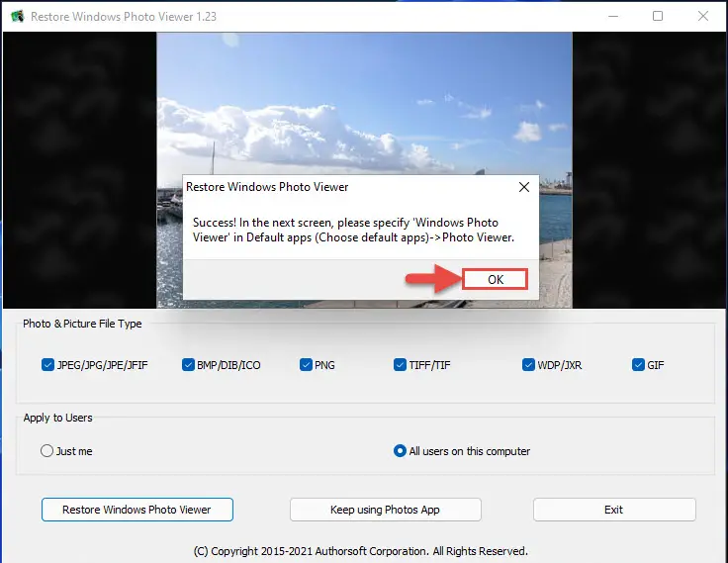Minimize the Restore Windows Photo Viewer window
Image resolution: width=728 pixels, height=563 pixels.
point(613,16)
